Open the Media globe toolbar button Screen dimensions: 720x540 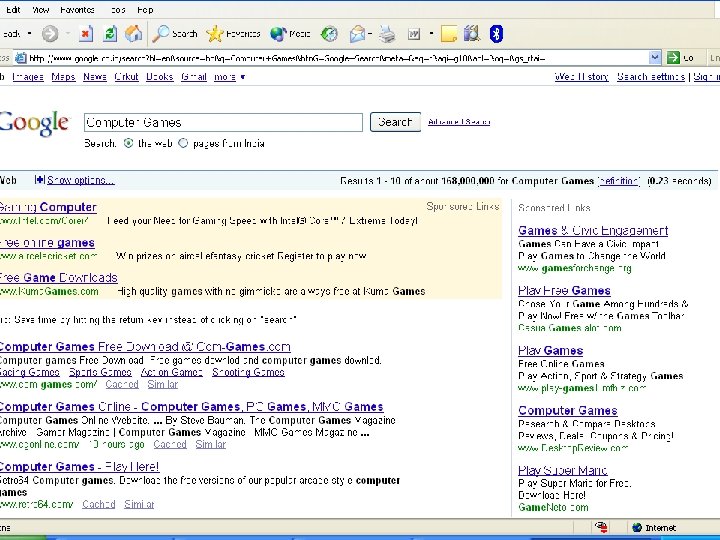tap(290, 34)
